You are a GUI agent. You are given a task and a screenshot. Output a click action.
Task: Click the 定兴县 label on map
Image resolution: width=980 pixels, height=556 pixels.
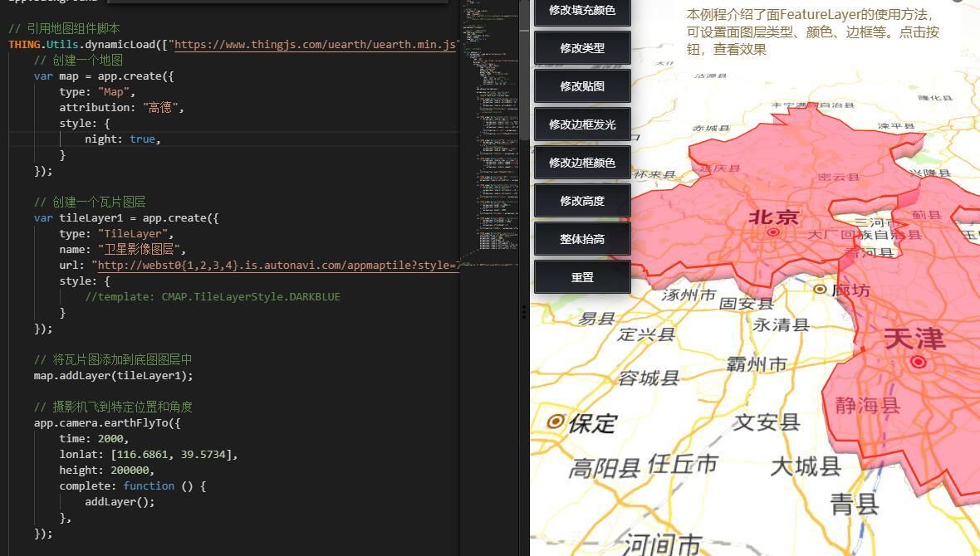tap(647, 334)
